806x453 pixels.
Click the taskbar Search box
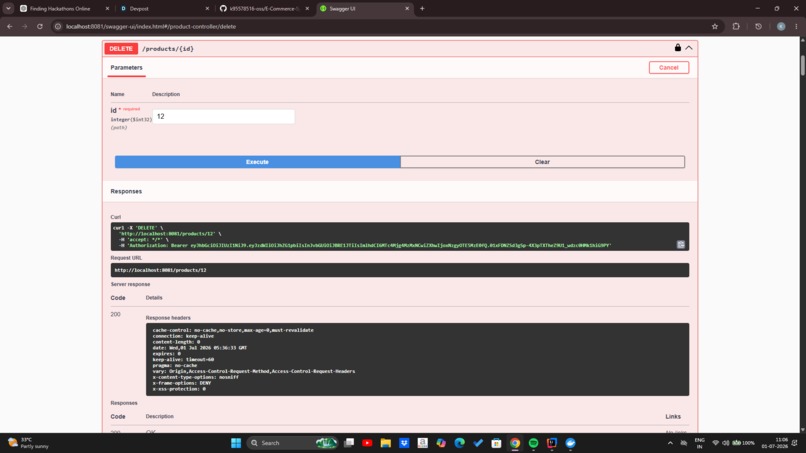tap(292, 443)
